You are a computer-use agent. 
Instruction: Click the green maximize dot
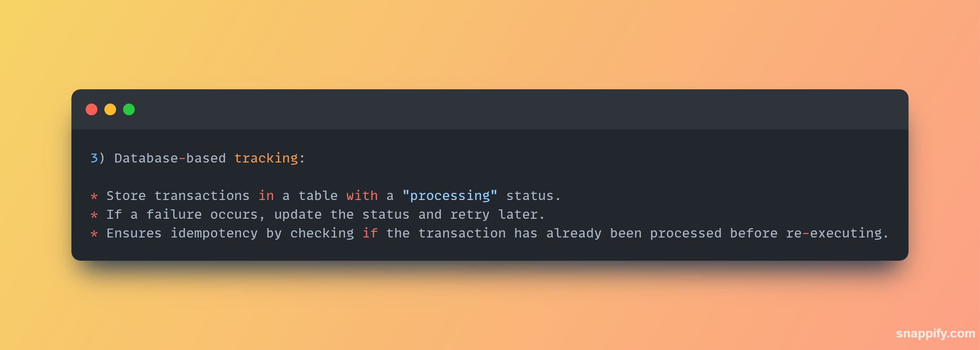129,109
